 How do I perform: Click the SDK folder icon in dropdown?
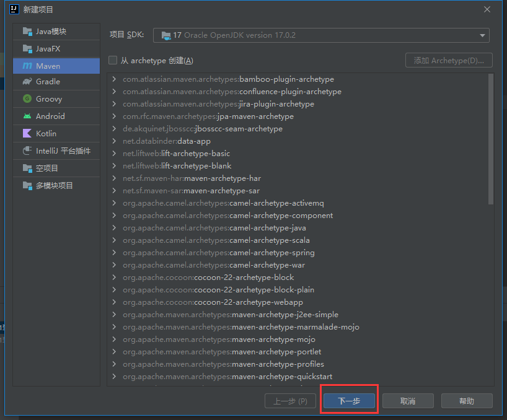click(x=166, y=35)
